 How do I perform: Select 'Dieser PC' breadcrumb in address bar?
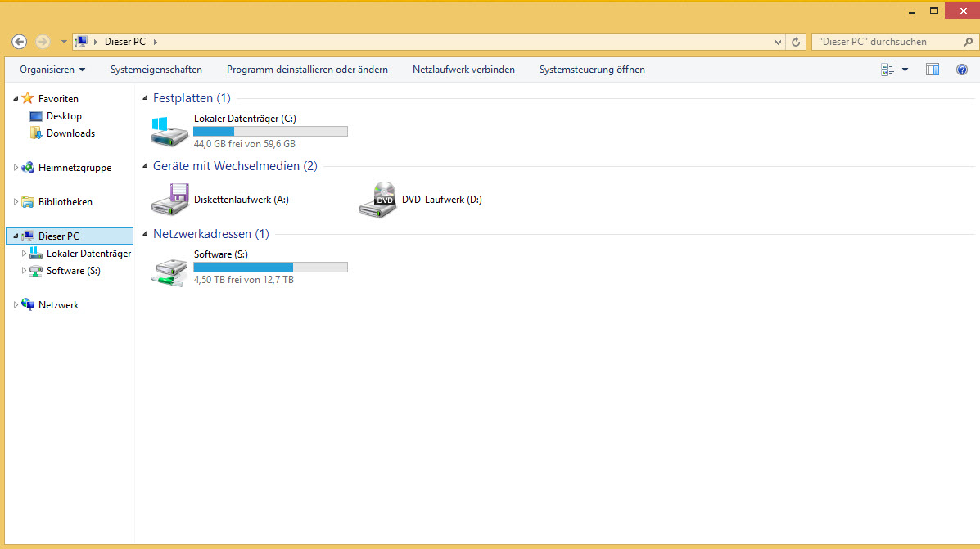[125, 42]
